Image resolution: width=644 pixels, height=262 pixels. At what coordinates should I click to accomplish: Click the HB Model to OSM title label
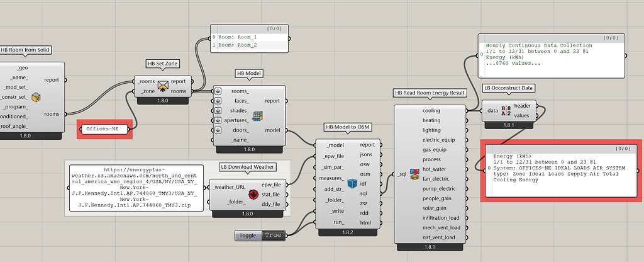pos(347,127)
